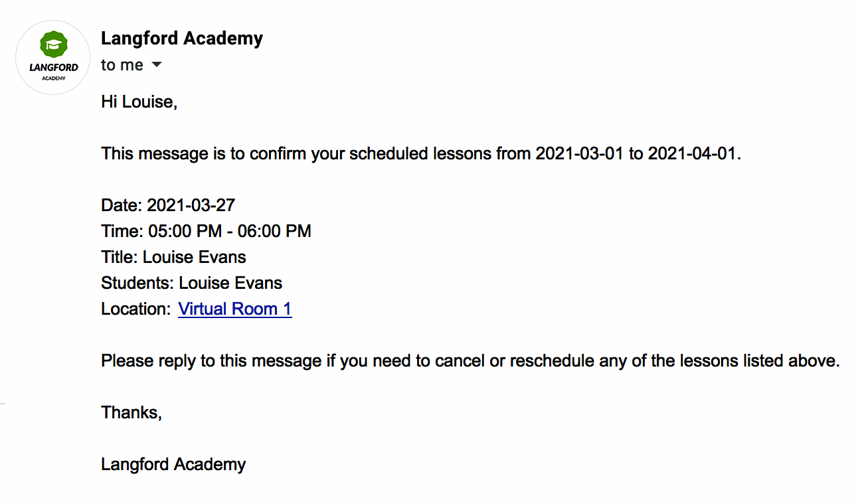This screenshot has width=854, height=504.
Task: Click the "Students: Louise Evans" line
Action: pos(192,283)
